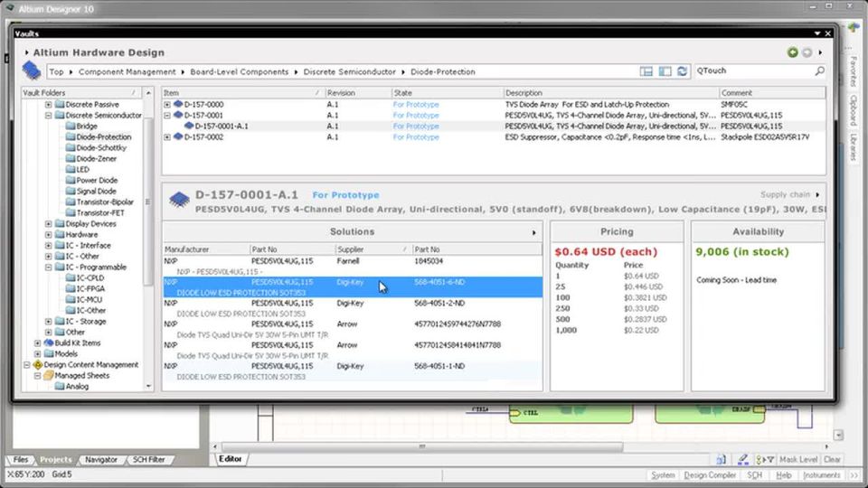Sort by the Manufacturer column header
868x488 pixels.
206,249
